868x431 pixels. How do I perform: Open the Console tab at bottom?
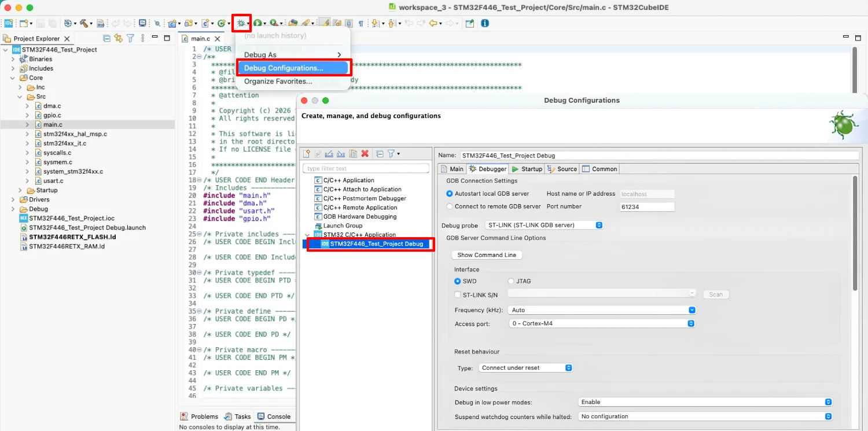coord(274,417)
